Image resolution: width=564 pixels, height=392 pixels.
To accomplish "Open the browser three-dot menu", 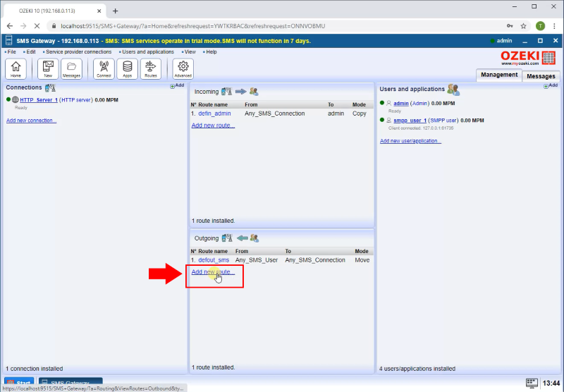I will point(554,26).
